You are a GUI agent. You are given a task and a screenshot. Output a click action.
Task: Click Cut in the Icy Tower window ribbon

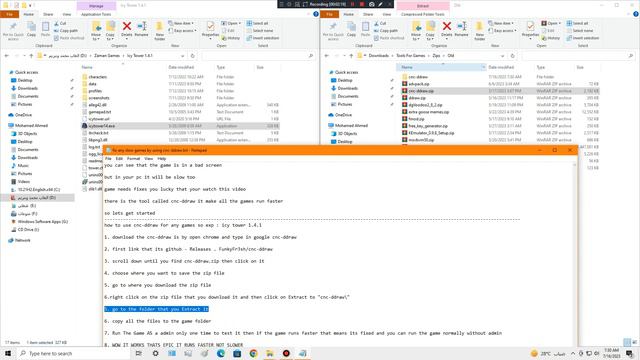(x=60, y=23)
